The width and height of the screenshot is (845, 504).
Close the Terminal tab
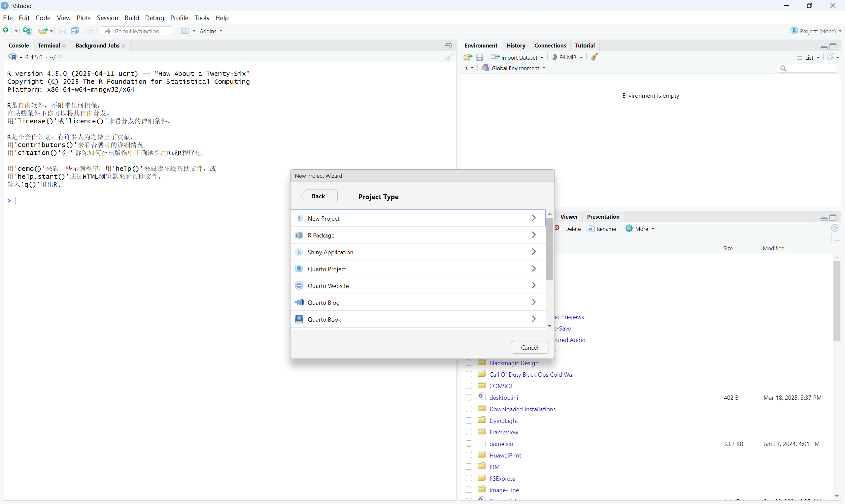pyautogui.click(x=65, y=46)
